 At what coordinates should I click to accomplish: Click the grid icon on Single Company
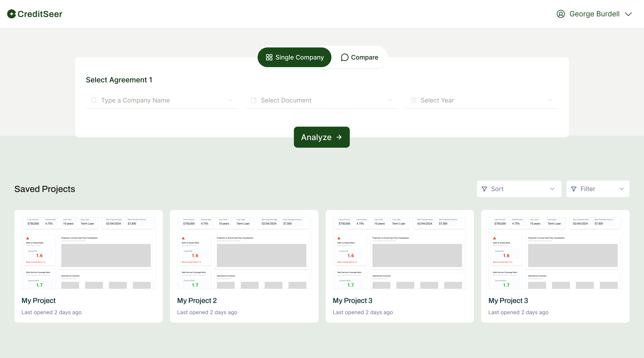pos(269,57)
